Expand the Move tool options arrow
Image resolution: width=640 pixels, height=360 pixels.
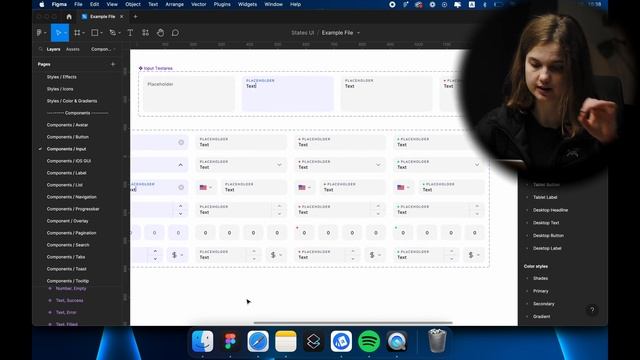pyautogui.click(x=65, y=33)
